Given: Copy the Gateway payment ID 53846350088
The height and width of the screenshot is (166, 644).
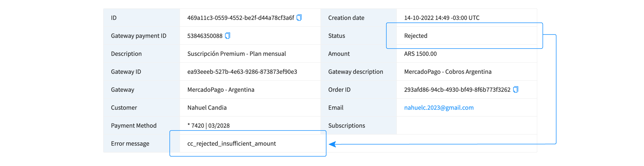Looking at the screenshot, I should pos(227,36).
